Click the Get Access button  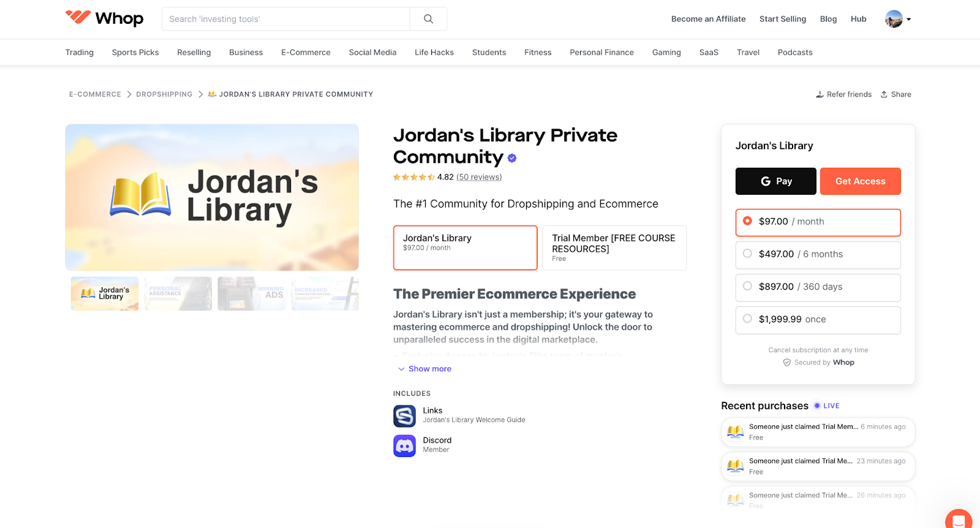click(x=861, y=181)
